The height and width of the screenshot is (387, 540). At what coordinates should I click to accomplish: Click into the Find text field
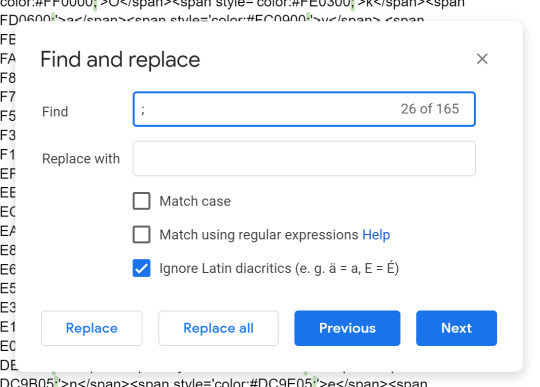304,109
